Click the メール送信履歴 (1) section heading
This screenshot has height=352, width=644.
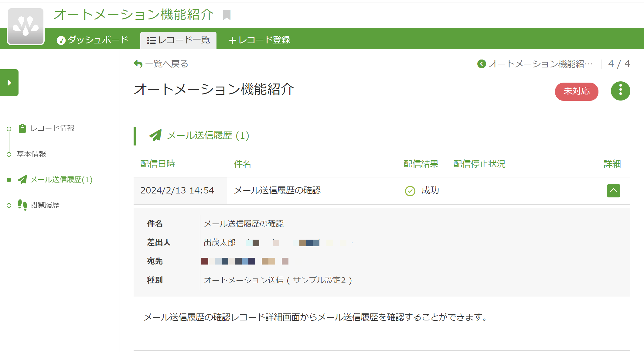pyautogui.click(x=208, y=135)
